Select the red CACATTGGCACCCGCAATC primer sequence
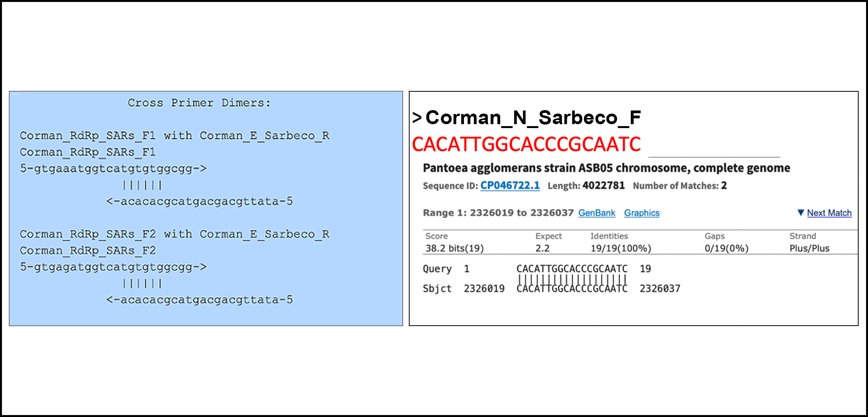The height and width of the screenshot is (417, 868). (x=526, y=144)
